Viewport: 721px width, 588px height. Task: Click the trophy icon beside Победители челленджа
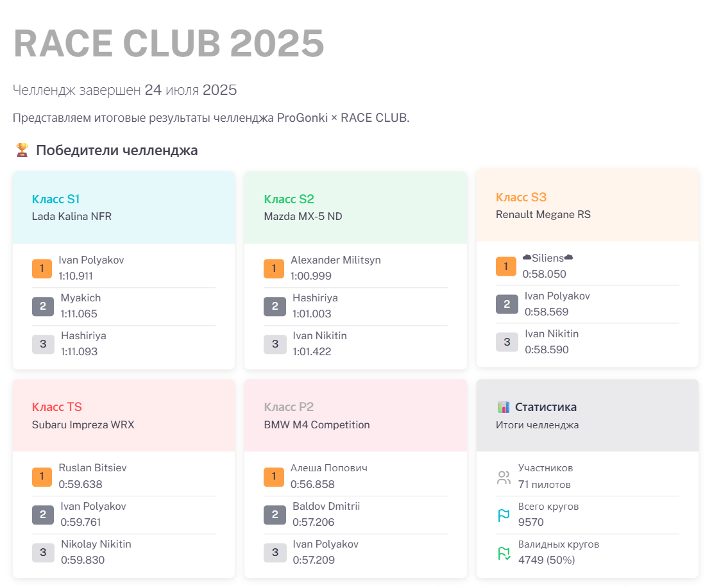[22, 150]
